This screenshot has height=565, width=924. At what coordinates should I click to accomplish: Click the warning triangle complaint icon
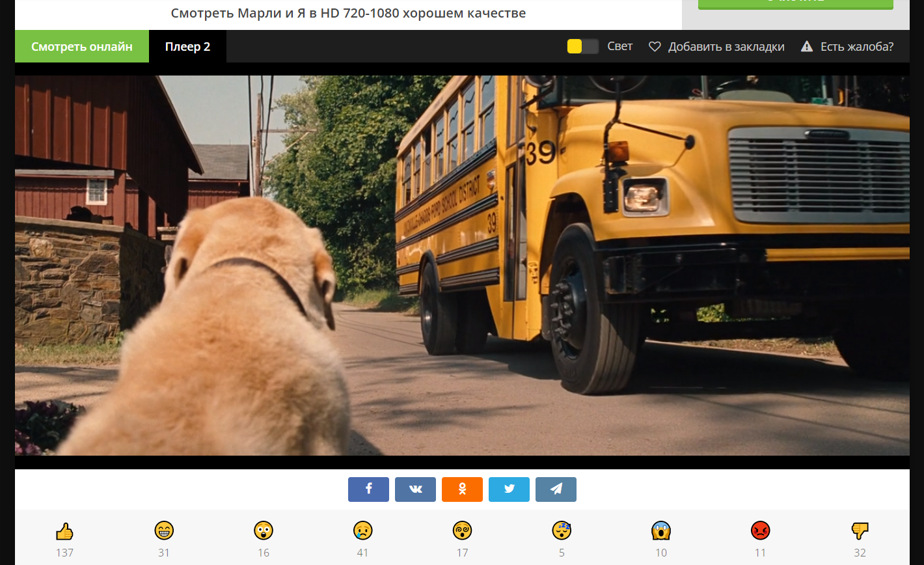coord(807,47)
